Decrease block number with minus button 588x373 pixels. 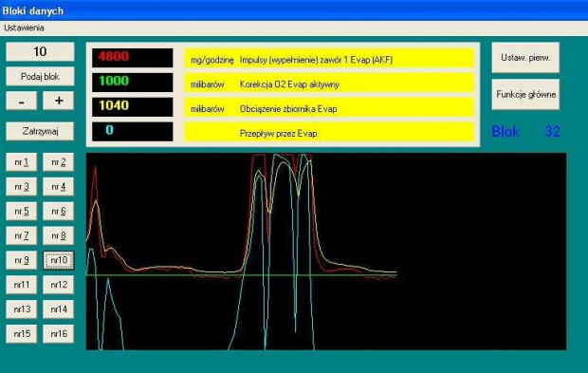(x=22, y=101)
